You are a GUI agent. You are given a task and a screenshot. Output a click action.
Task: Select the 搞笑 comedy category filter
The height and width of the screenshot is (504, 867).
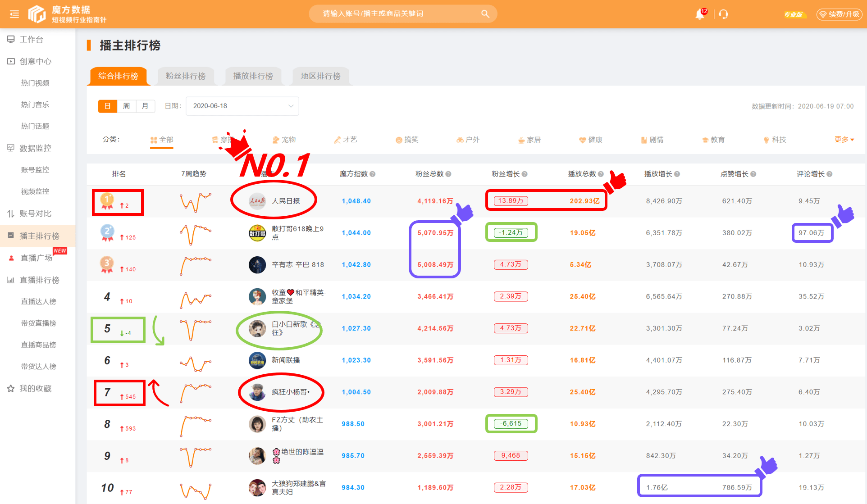click(407, 140)
